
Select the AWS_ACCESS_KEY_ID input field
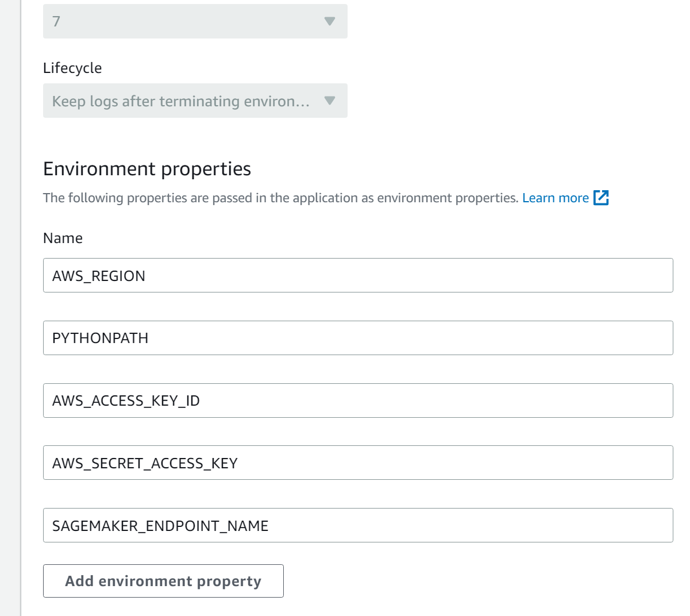[357, 401]
